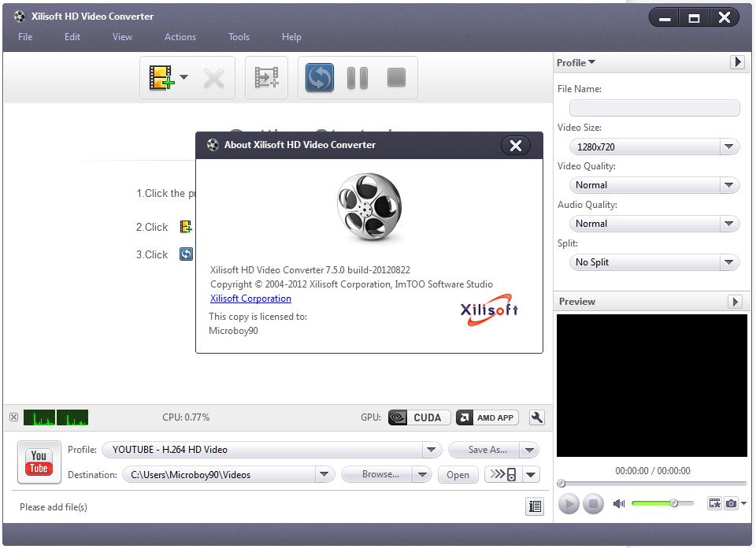Click the Convert icon in step 3
Viewport: 756px width, 549px height.
tap(186, 254)
